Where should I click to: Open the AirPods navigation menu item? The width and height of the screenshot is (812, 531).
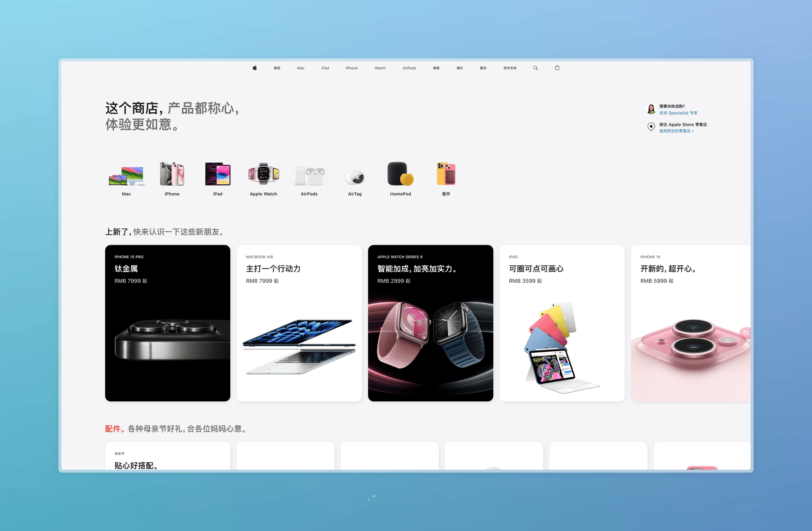point(409,68)
